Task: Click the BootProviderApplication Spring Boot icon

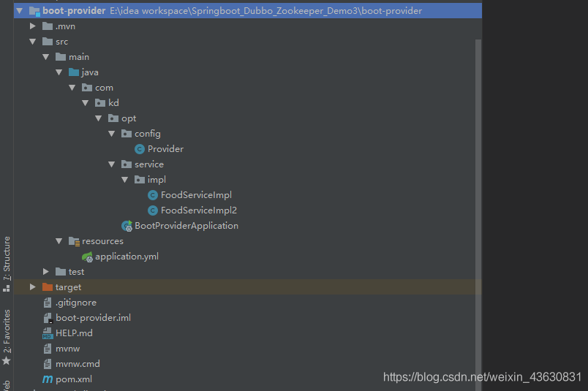Action: 127,226
